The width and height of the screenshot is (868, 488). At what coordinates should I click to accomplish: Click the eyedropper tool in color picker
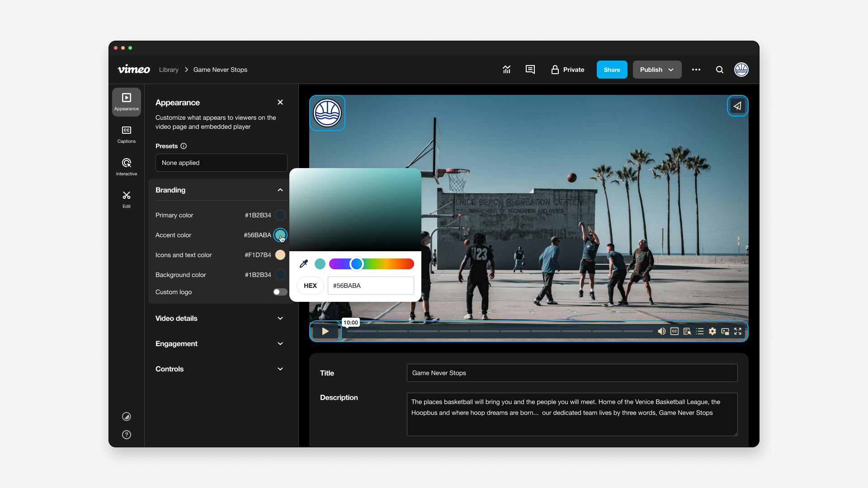click(304, 264)
